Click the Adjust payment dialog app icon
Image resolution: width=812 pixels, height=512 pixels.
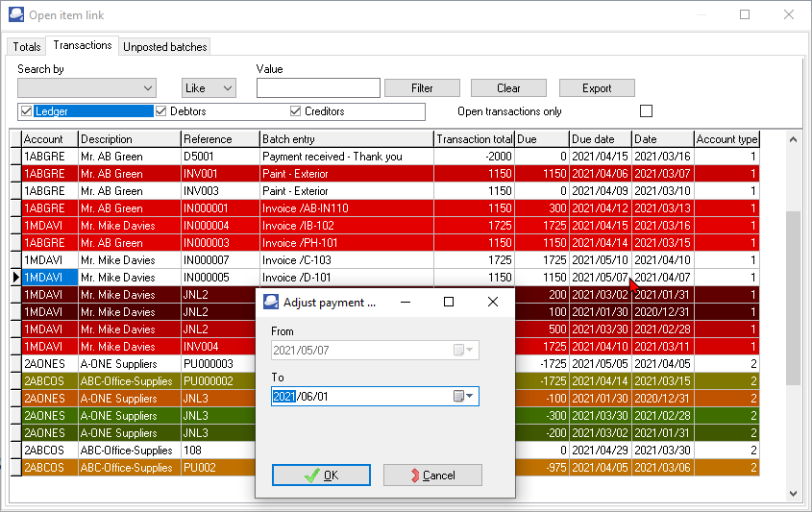point(271,302)
